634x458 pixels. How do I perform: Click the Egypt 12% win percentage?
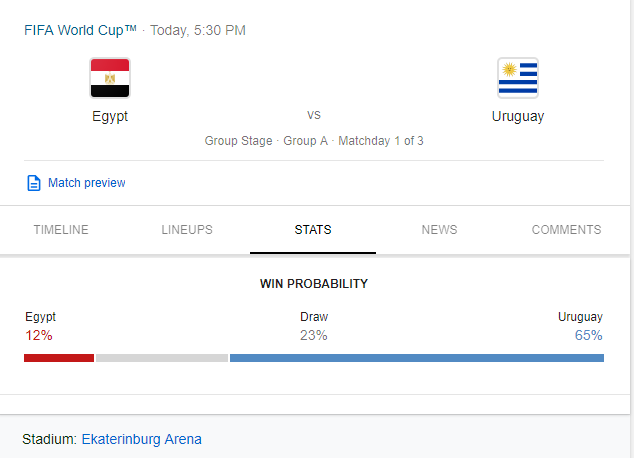[x=39, y=335]
